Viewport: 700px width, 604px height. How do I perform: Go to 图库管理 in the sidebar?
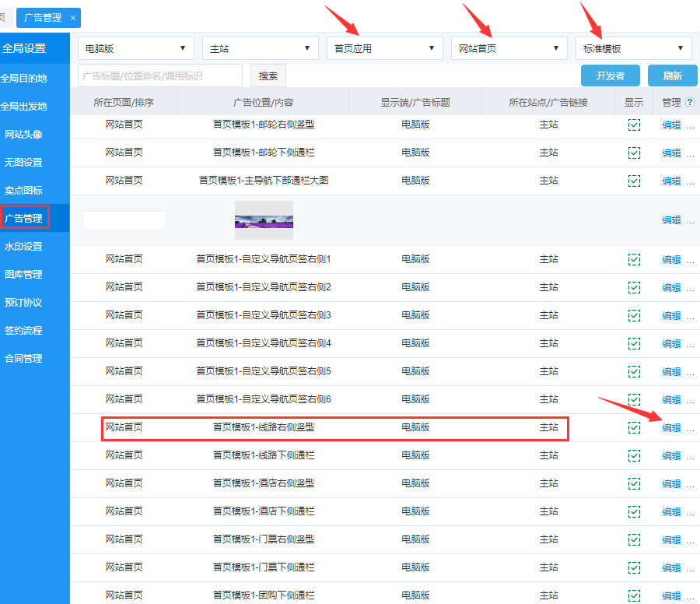(24, 275)
